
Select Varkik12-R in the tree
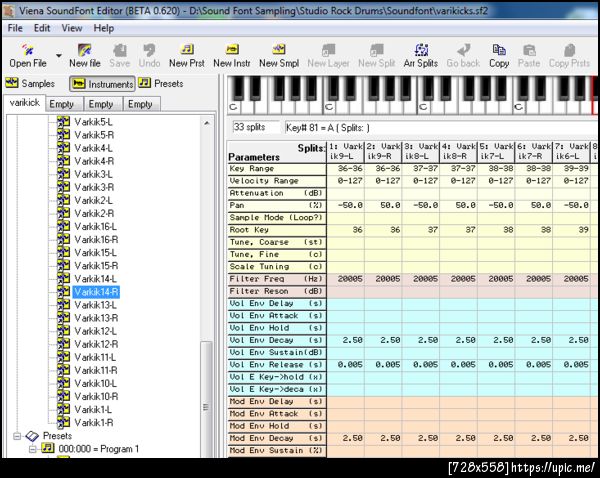(96, 344)
